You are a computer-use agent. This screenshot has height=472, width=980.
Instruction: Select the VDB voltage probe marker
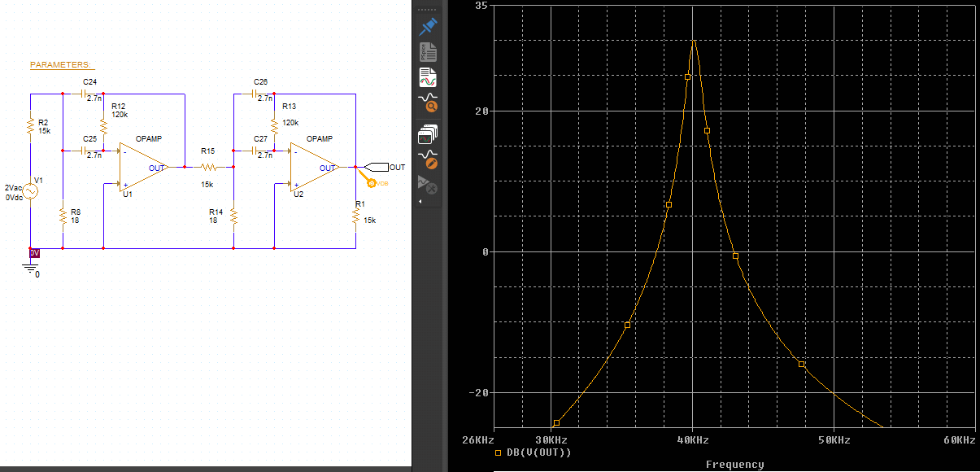click(x=373, y=183)
